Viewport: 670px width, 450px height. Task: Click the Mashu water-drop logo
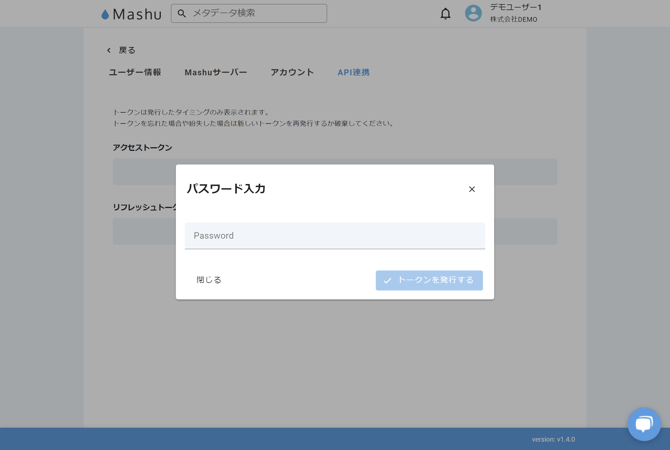(105, 14)
